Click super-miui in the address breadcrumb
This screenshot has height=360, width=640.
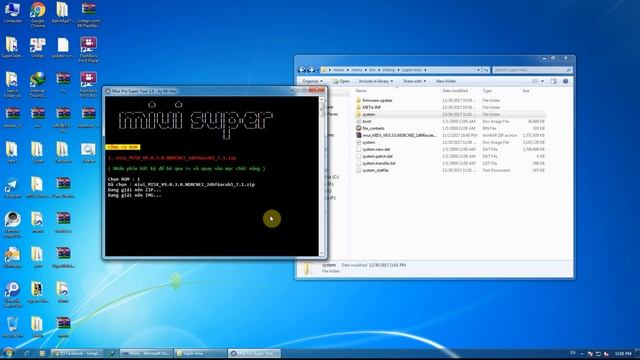tap(412, 70)
